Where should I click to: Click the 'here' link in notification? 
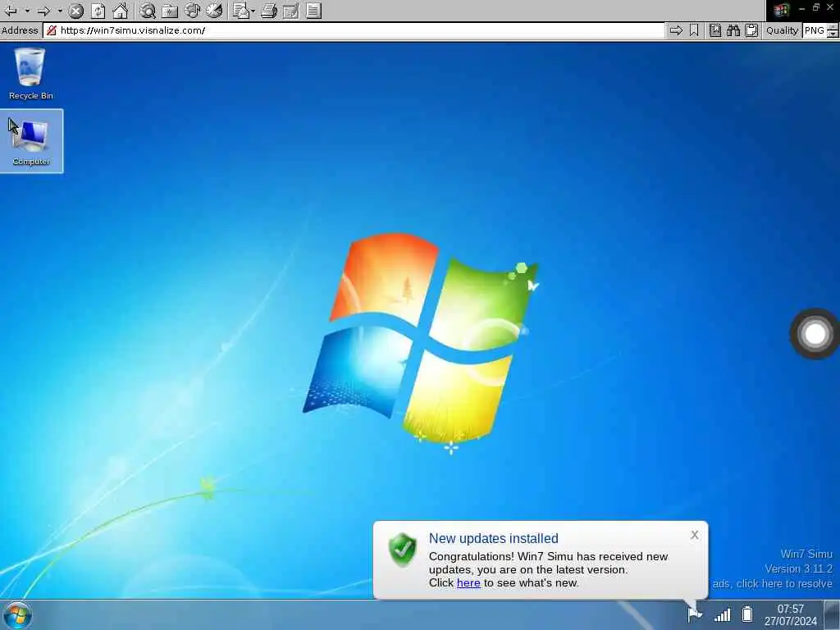(468, 583)
